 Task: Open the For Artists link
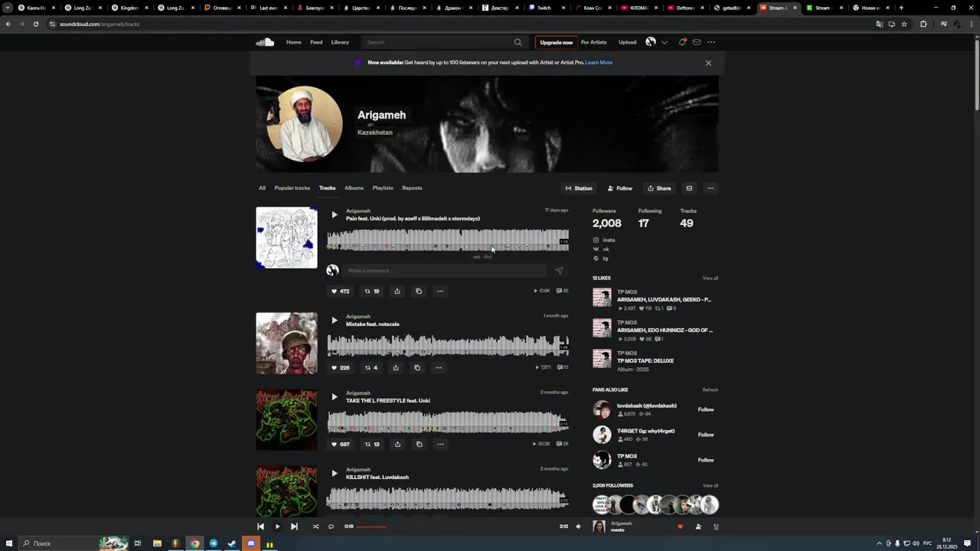tap(593, 42)
